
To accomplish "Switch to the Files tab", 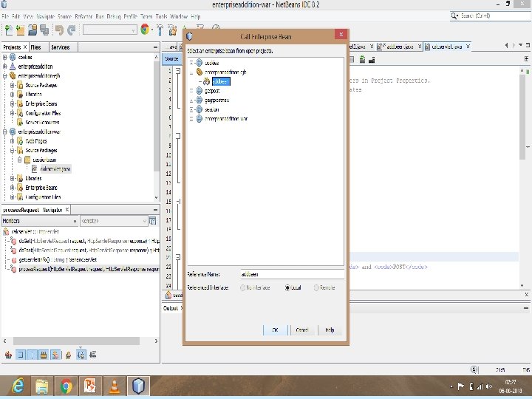I will [x=36, y=47].
